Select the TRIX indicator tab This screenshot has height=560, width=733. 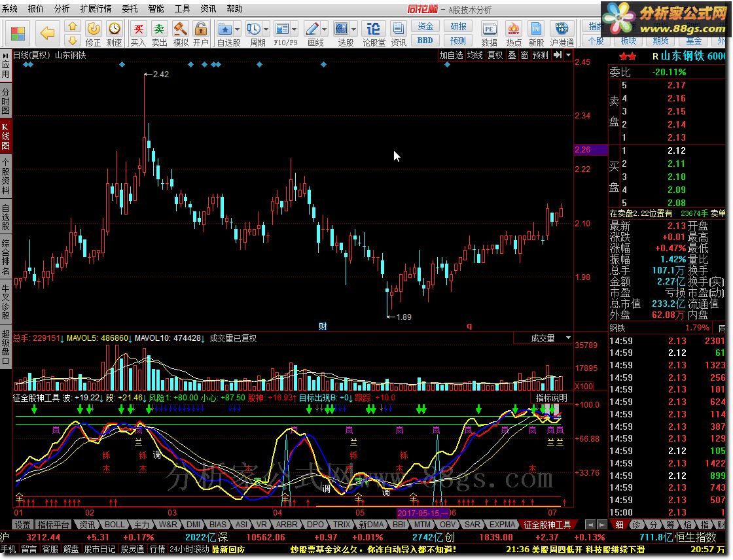(x=341, y=525)
